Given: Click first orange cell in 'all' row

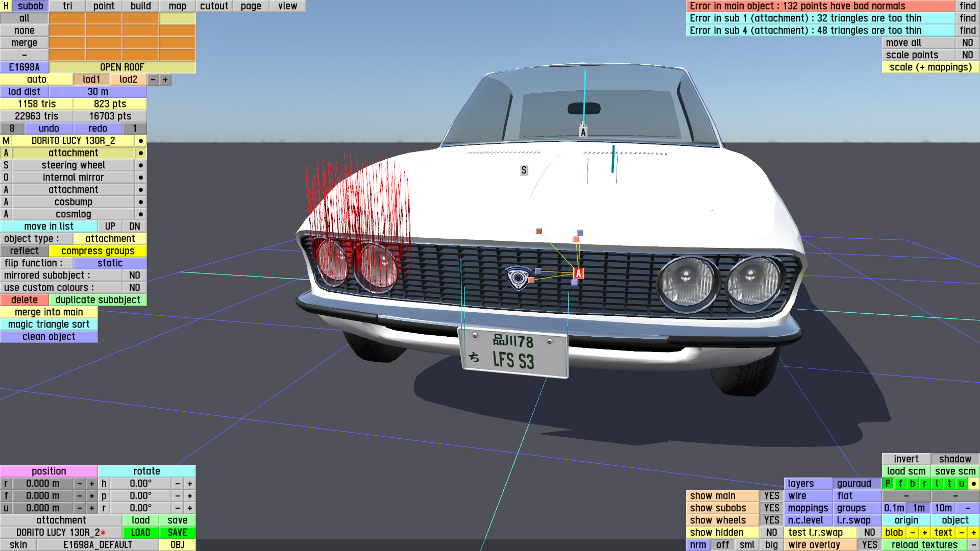Looking at the screenshot, I should click(x=67, y=18).
